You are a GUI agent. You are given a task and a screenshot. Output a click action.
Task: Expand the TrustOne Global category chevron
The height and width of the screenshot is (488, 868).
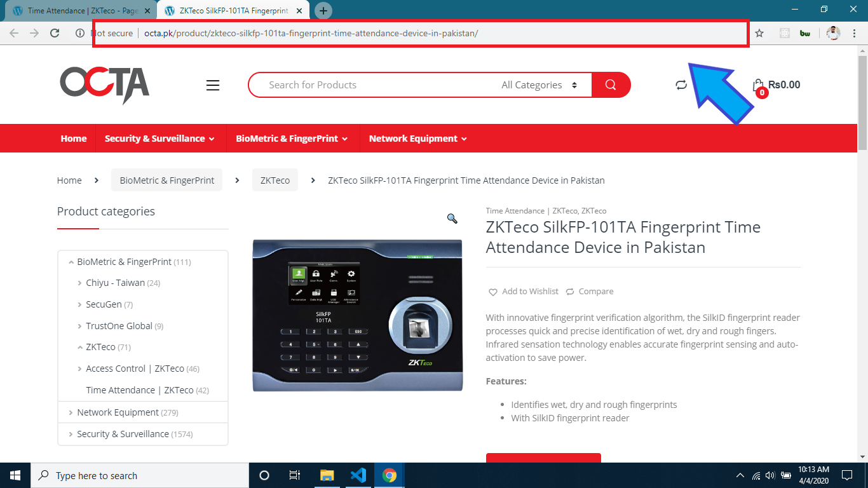pyautogui.click(x=79, y=326)
